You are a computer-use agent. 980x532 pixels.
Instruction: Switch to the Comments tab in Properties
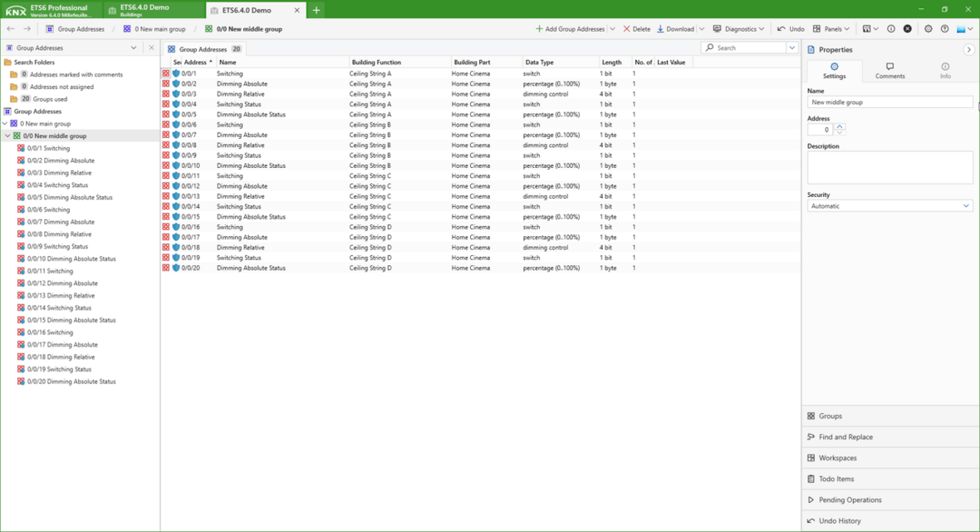[889, 71]
